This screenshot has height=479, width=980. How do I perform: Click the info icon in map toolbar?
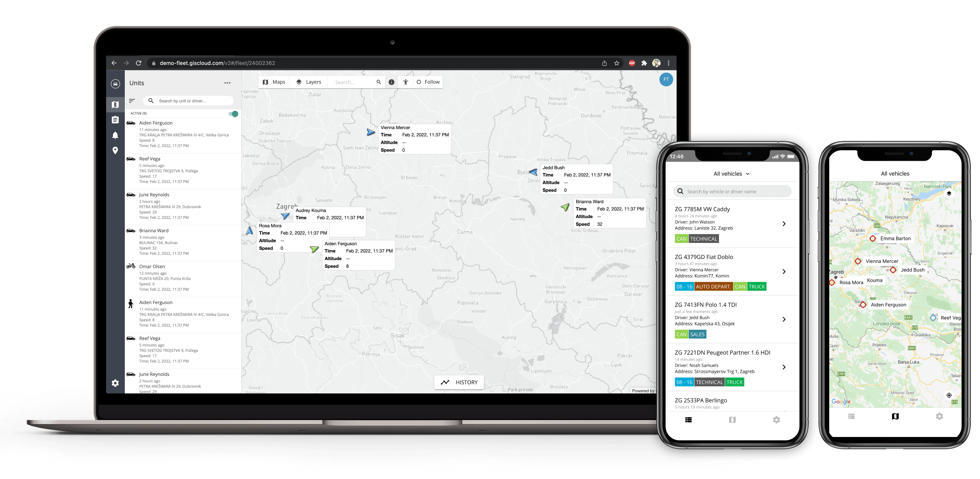[392, 82]
